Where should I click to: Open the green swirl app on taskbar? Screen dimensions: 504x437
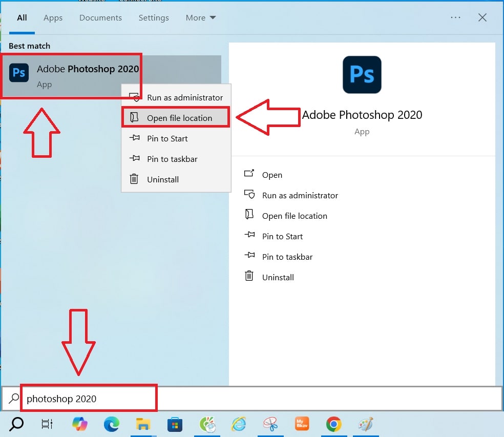point(207,424)
